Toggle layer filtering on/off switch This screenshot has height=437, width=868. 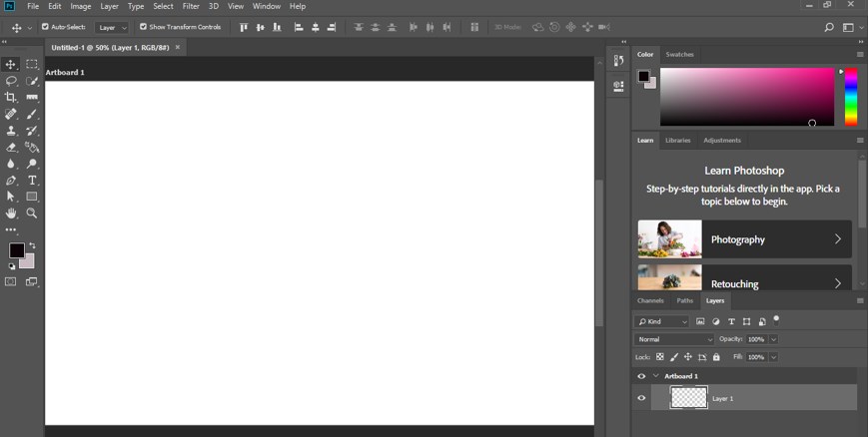(x=776, y=319)
